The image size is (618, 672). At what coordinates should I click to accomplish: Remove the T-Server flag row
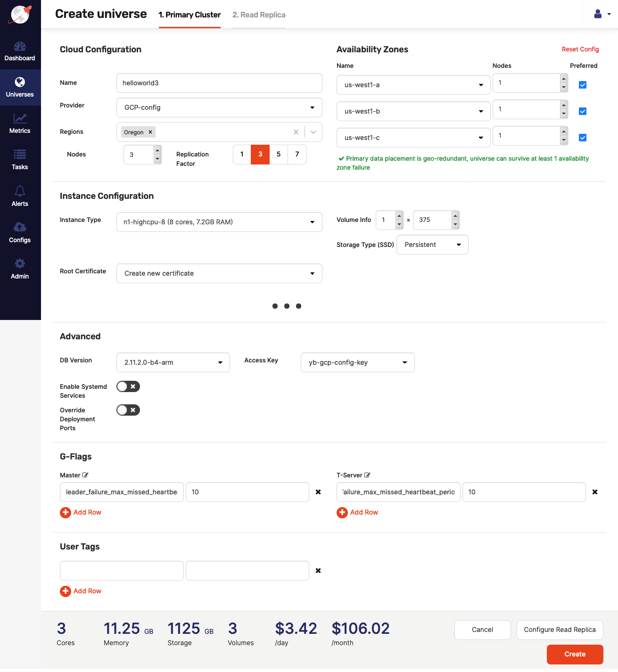[x=594, y=492]
